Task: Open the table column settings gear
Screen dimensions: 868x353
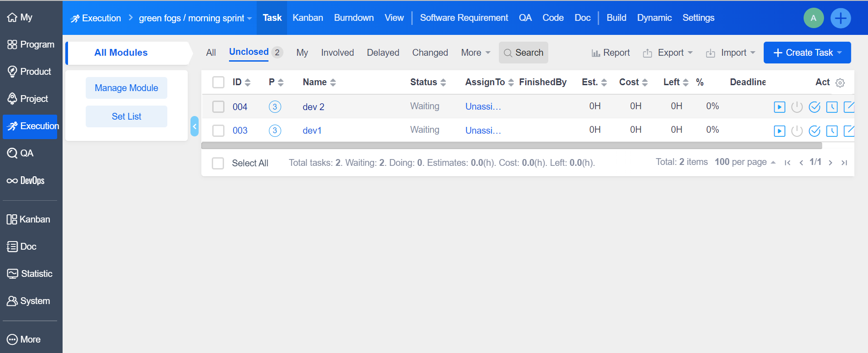Action: click(840, 83)
